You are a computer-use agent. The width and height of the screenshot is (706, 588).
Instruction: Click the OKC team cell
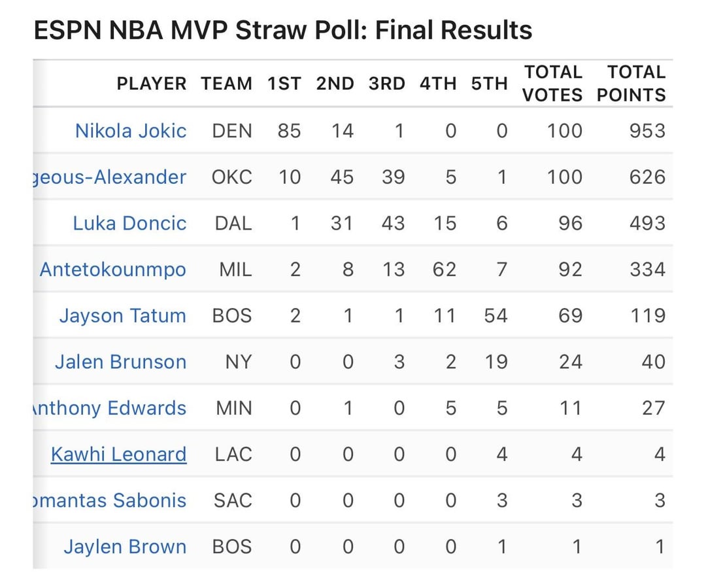232,177
